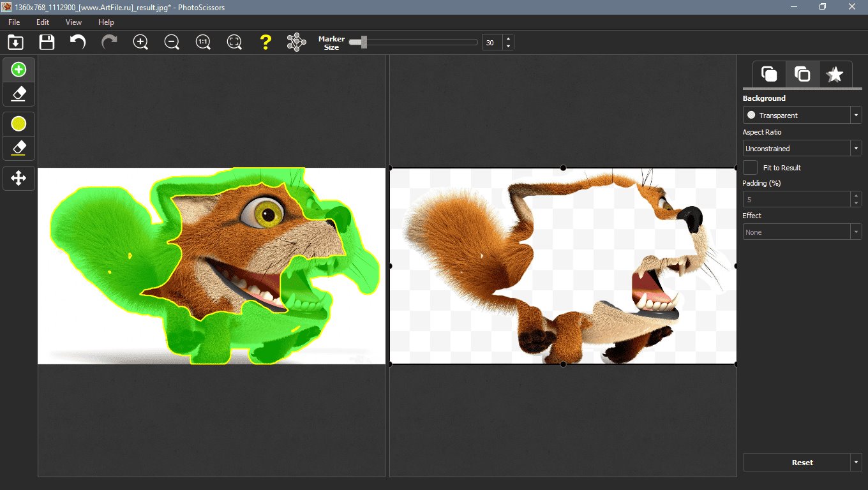Select the green foreground marker tool
This screenshot has width=868, height=490.
tap(19, 70)
